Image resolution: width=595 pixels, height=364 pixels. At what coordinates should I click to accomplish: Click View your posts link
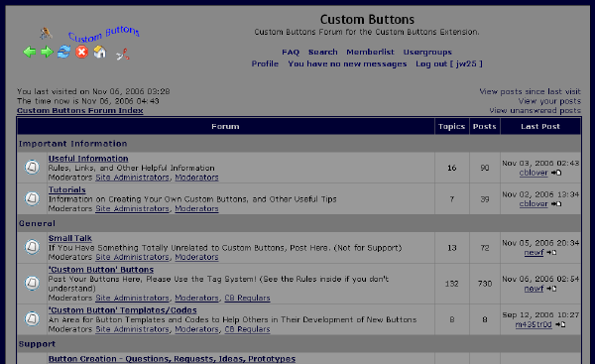[549, 101]
